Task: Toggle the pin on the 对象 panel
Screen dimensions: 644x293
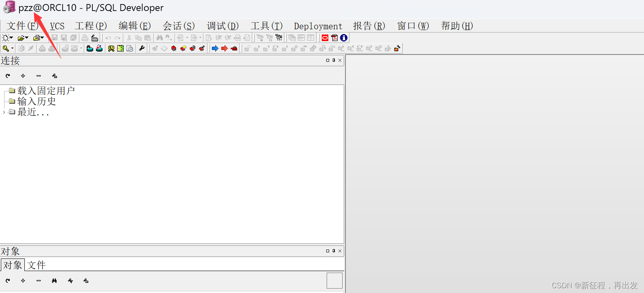Action: 334,251
